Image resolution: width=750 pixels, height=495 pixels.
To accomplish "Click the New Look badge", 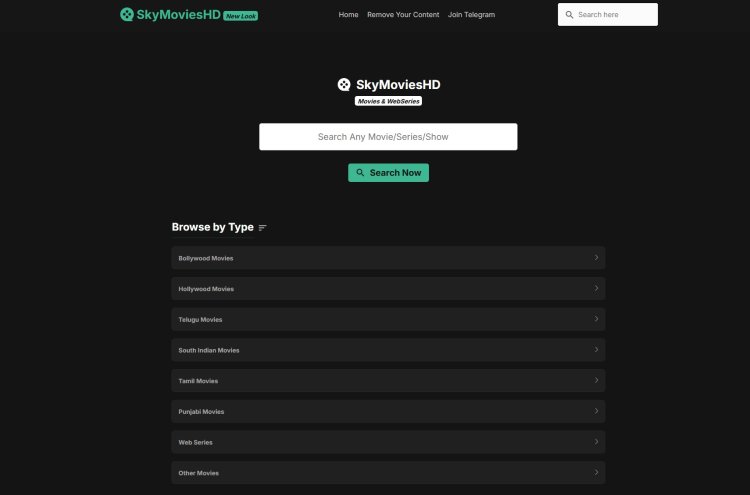I will tap(241, 16).
